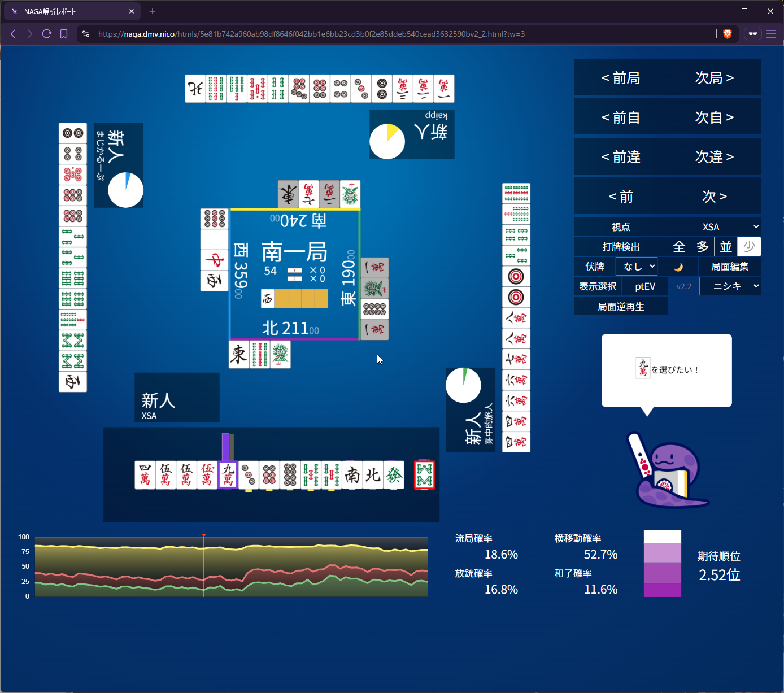784x693 pixels.
Task: Go to next round with 次局 >
Action: 714,77
